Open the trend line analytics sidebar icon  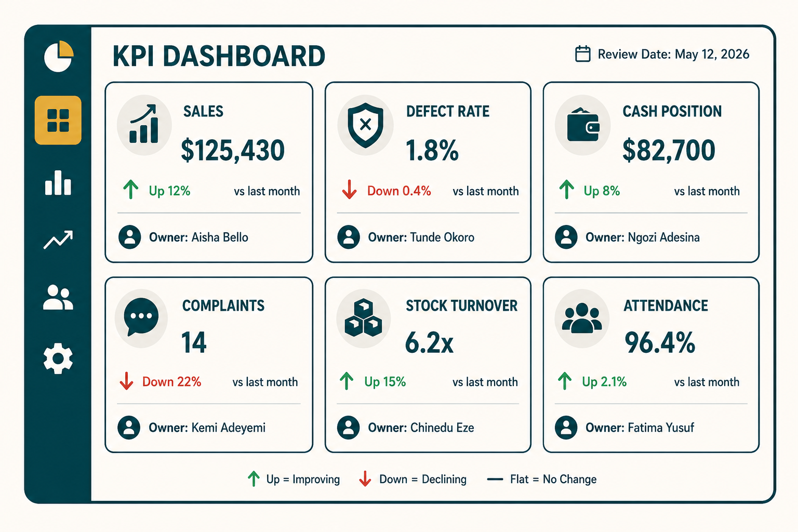coord(58,240)
